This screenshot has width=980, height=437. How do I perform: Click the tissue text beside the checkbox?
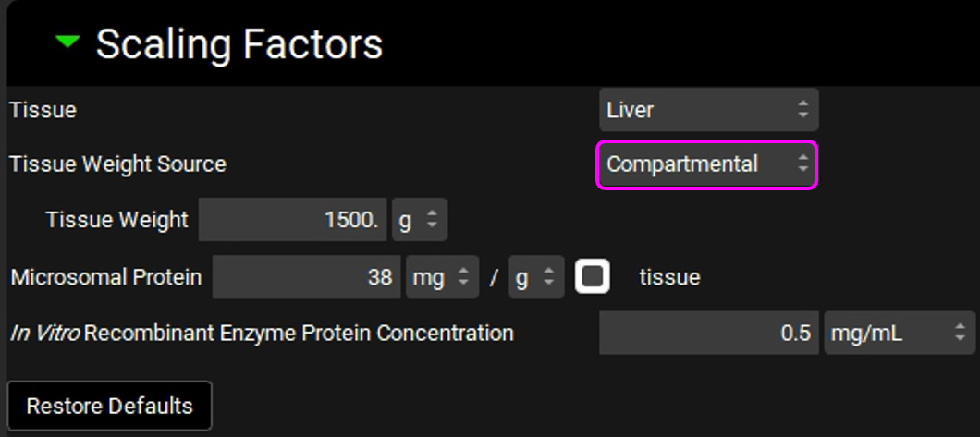pos(669,277)
